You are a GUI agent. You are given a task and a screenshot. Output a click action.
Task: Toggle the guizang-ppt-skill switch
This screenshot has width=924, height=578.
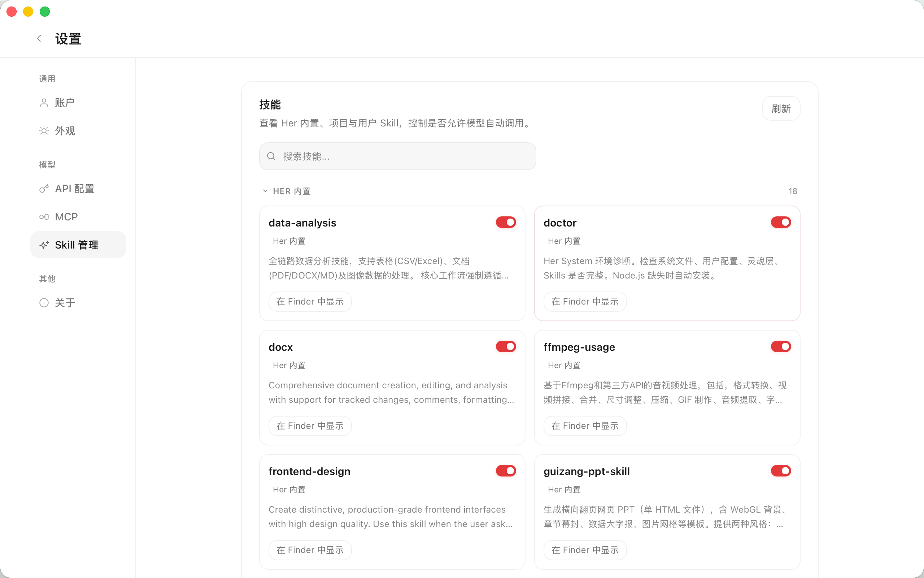pyautogui.click(x=781, y=471)
